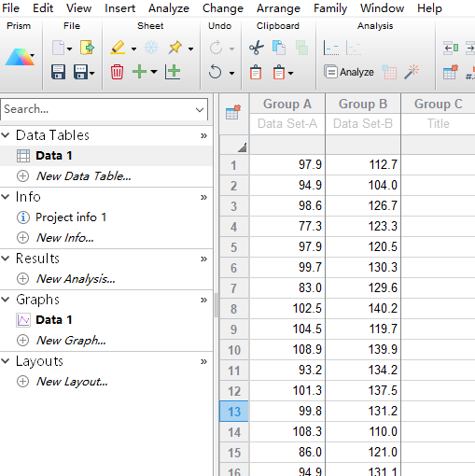Click the Save As floppy icon
The height and width of the screenshot is (476, 475).
pos(80,72)
